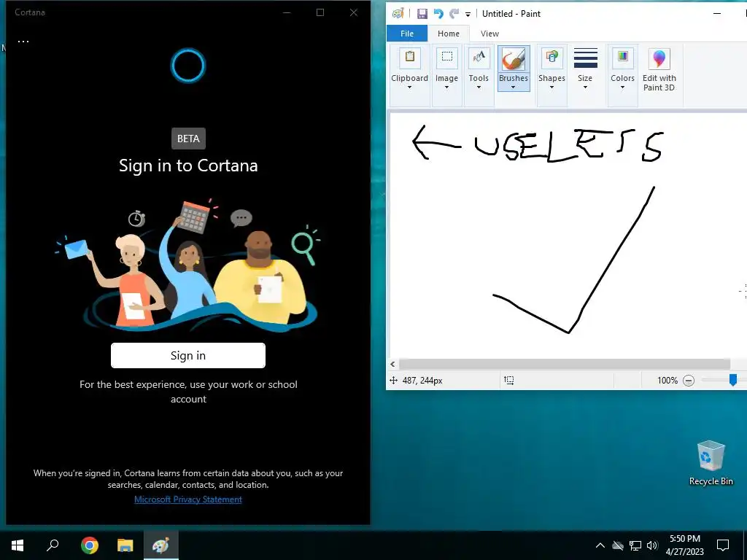Open the File menu in Paint

click(407, 34)
